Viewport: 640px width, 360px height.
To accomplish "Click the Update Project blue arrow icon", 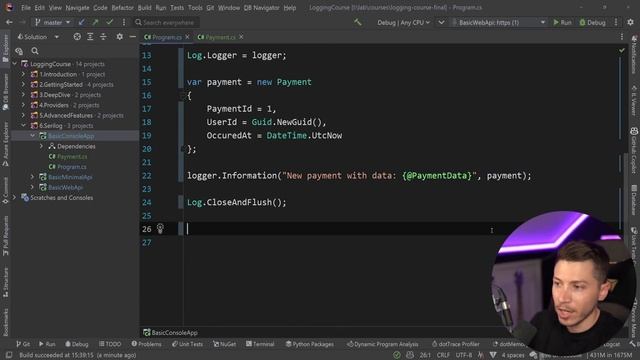I will coord(82,22).
